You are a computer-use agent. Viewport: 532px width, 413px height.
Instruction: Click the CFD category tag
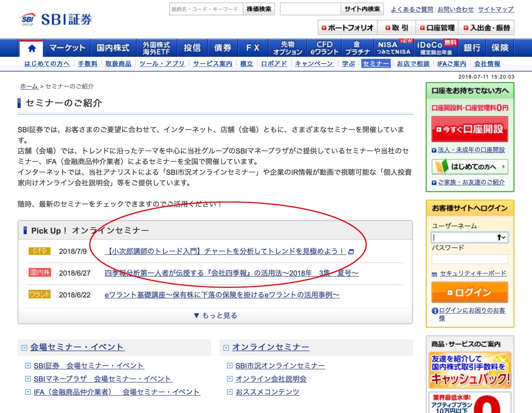point(40,251)
